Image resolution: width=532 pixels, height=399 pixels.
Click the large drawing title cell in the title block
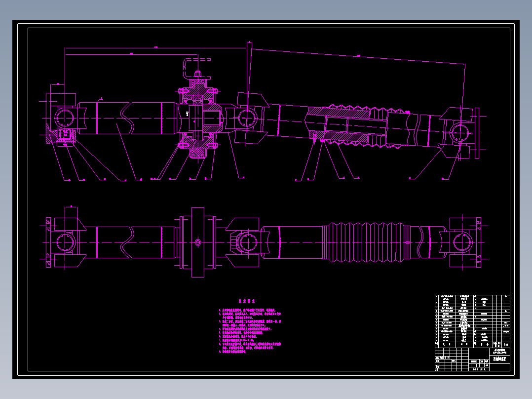499,359
